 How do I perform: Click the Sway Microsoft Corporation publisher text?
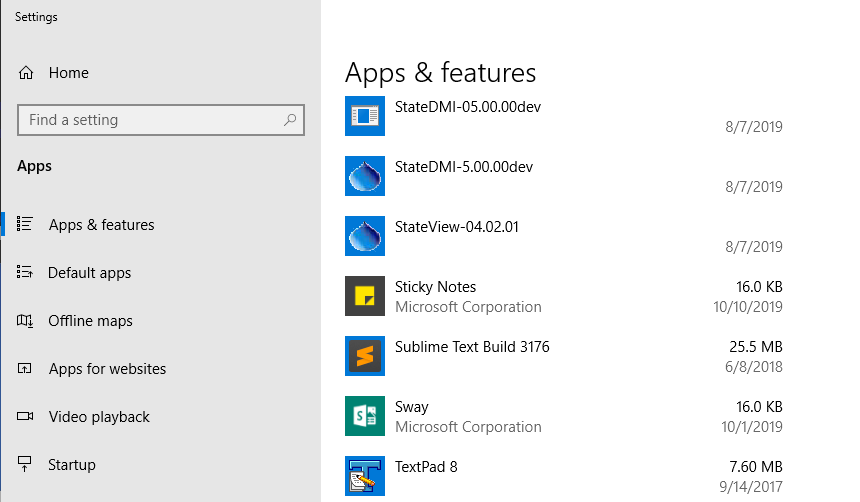468,427
